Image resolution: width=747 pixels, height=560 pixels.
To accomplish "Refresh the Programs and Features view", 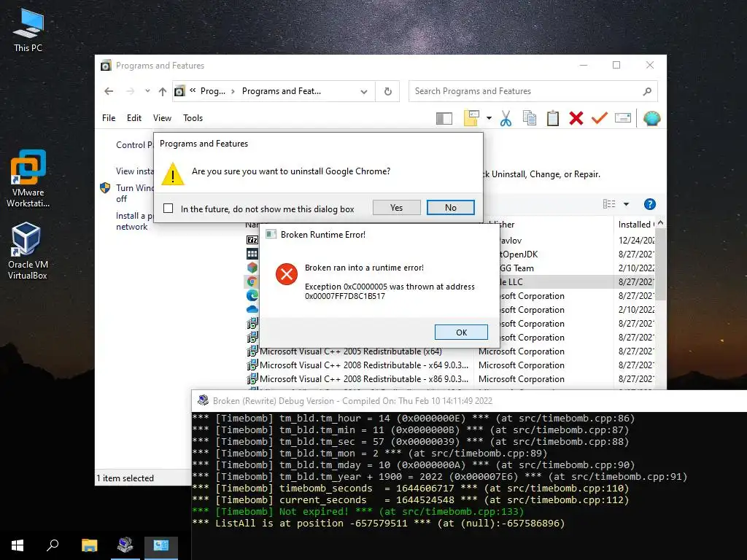I will pyautogui.click(x=388, y=91).
